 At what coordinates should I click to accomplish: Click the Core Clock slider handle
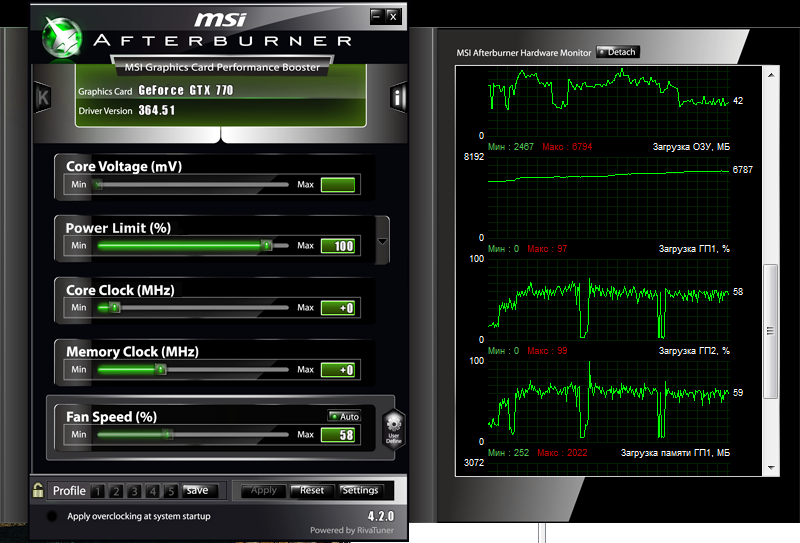(x=115, y=308)
